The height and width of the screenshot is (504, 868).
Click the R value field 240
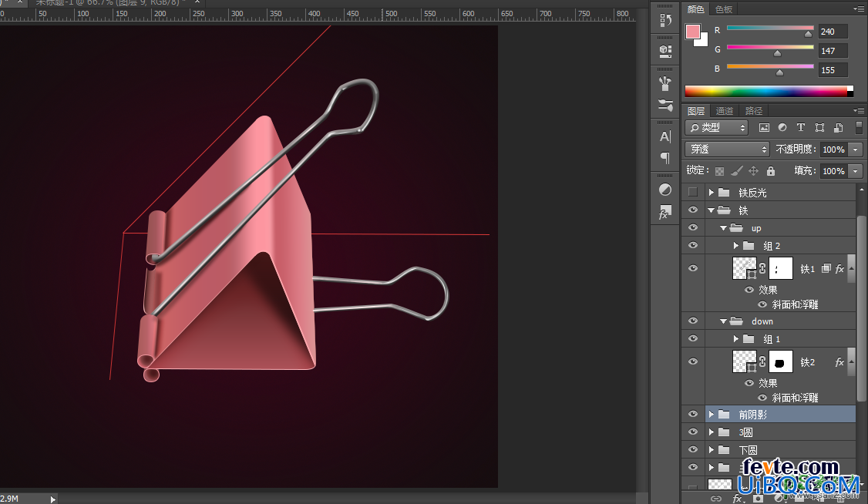[x=833, y=32]
